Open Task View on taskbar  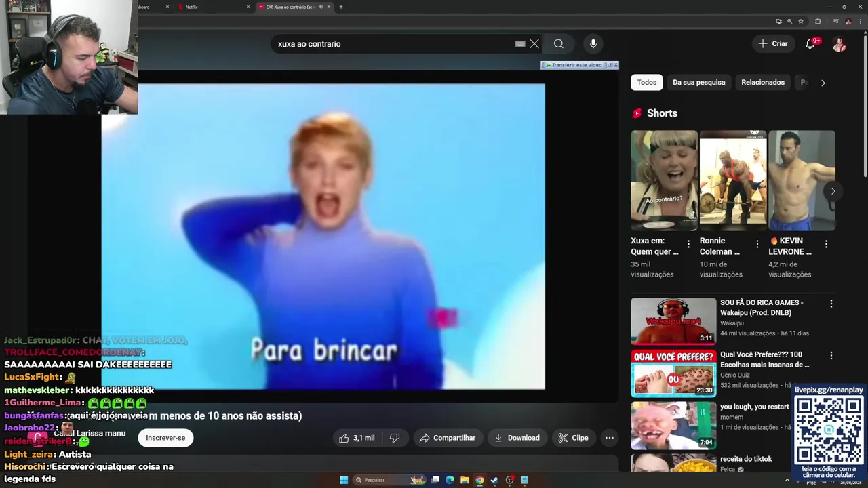pos(435,480)
